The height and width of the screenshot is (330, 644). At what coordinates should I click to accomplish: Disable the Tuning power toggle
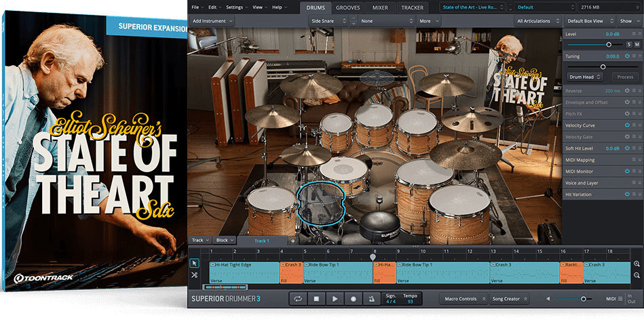coord(627,56)
